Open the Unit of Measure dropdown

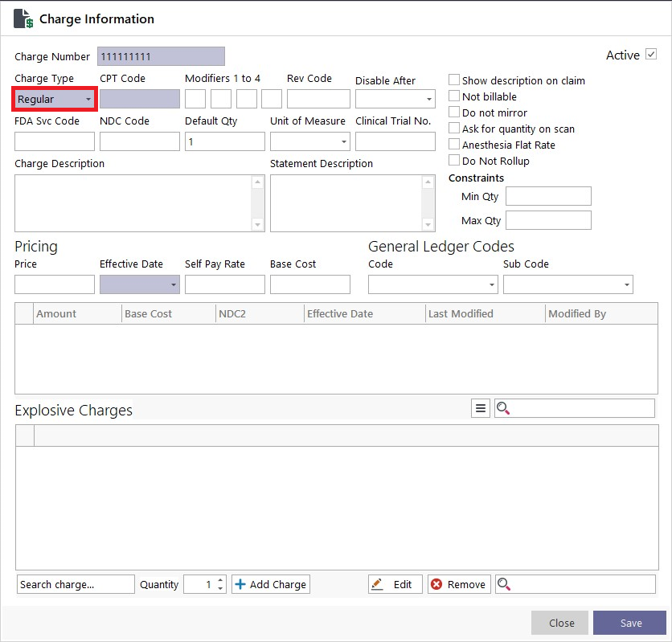tap(344, 141)
